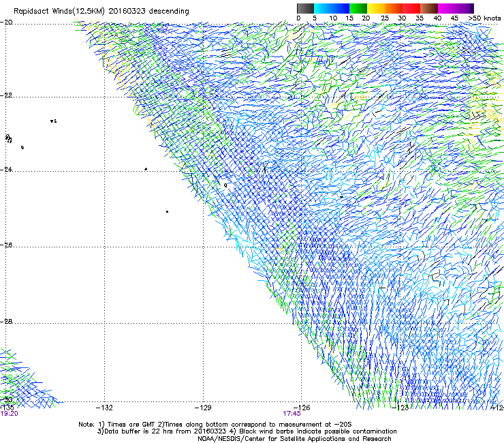Click the green 15-20 knots color segment
The image size is (504, 443).
[x=358, y=8]
